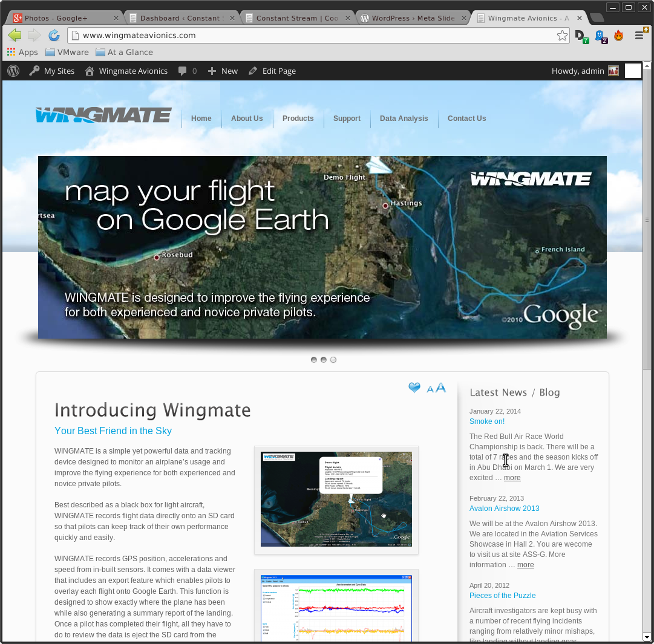
Task: Open the Wingmate Avionics site menu in admin bar
Action: pyautogui.click(x=126, y=71)
